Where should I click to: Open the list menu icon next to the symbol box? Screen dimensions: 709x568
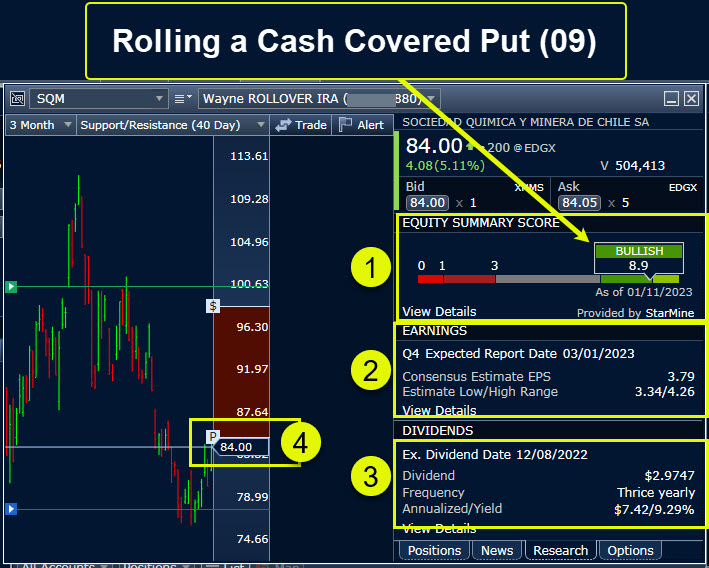(183, 98)
